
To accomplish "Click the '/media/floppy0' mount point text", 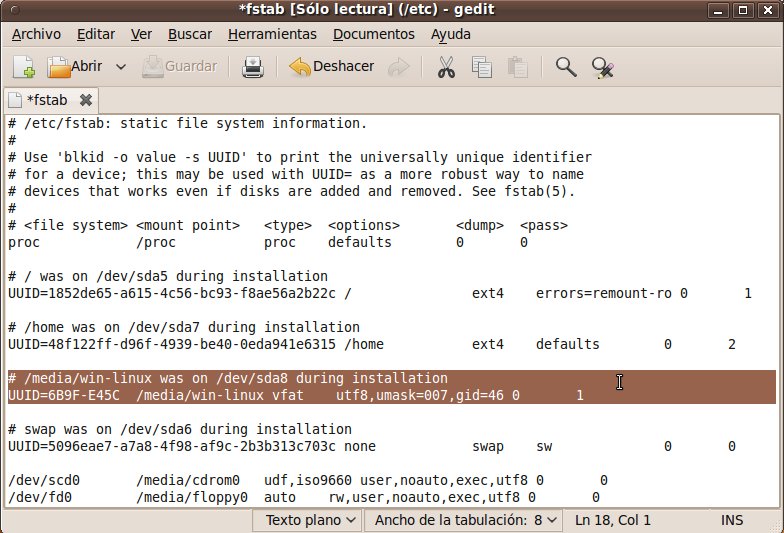I will click(x=192, y=497).
